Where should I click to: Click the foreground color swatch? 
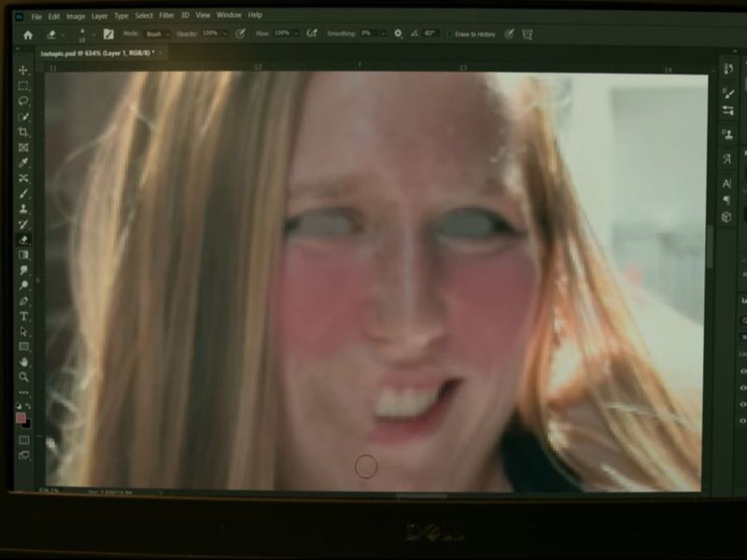tap(21, 418)
